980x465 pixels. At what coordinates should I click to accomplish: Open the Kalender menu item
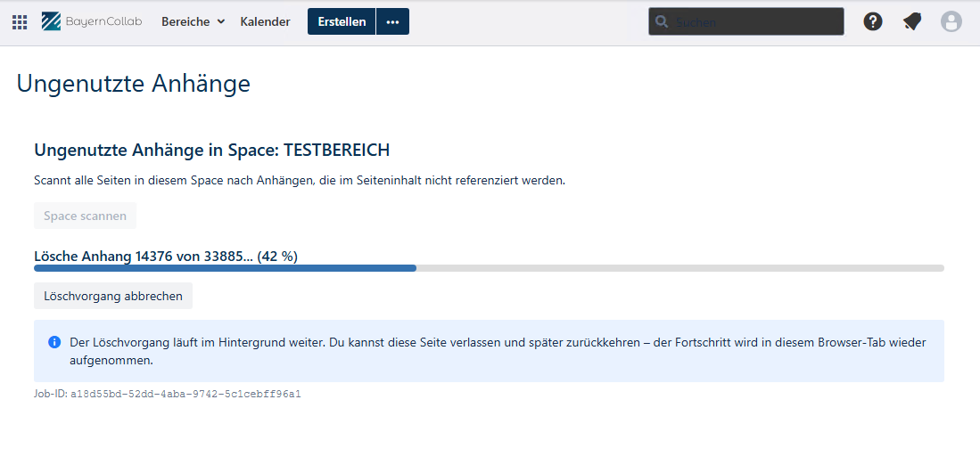pos(265,22)
